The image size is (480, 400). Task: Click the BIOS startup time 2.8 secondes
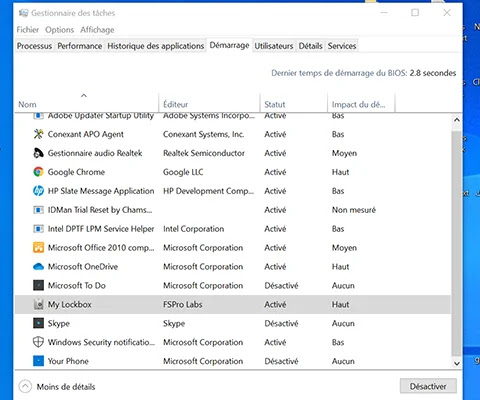coord(433,73)
